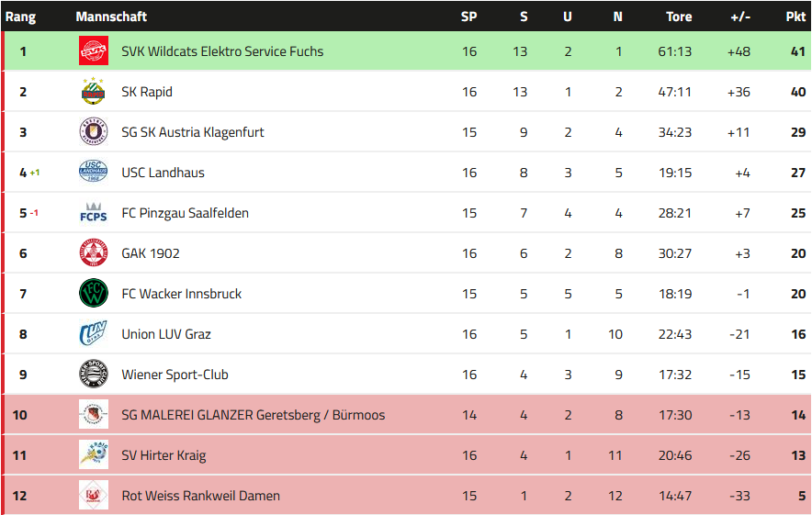Image resolution: width=812 pixels, height=515 pixels.
Task: Click the SVK Wildcats team logo
Action: click(94, 51)
